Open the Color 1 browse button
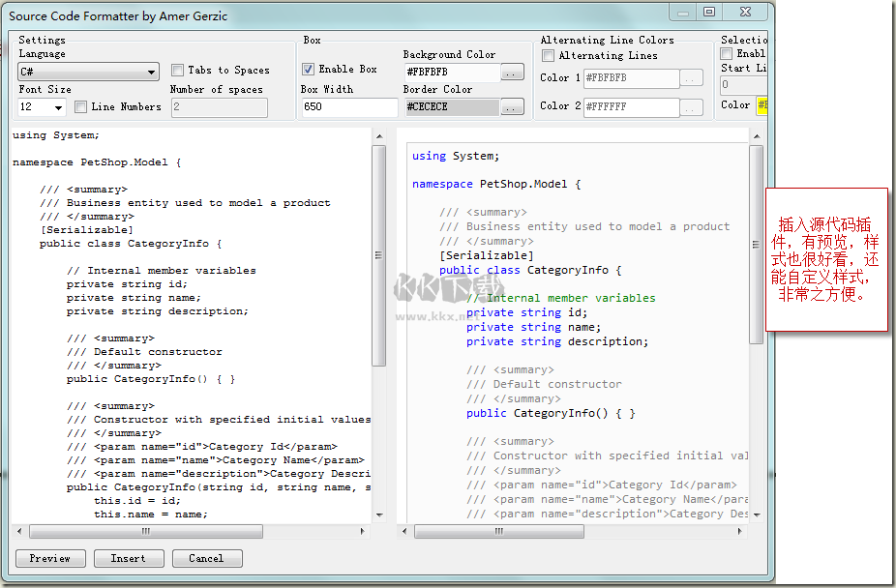Viewport: 896px width, 588px height. pos(692,78)
